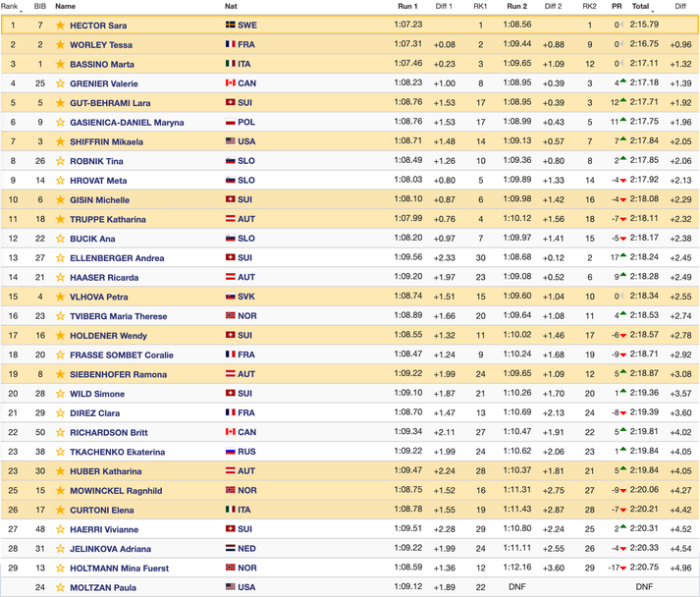
Task: Open the Holdener Wendy athlete link
Action: 108,336
